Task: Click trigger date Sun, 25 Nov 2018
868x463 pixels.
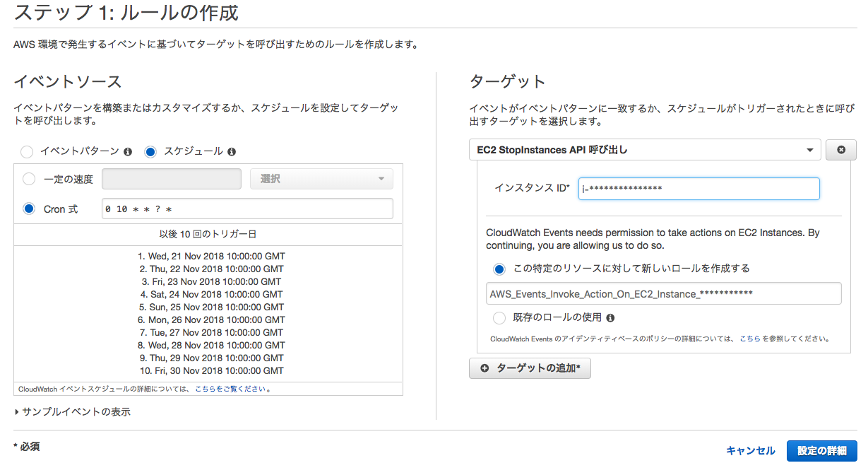Action: pyautogui.click(x=211, y=307)
